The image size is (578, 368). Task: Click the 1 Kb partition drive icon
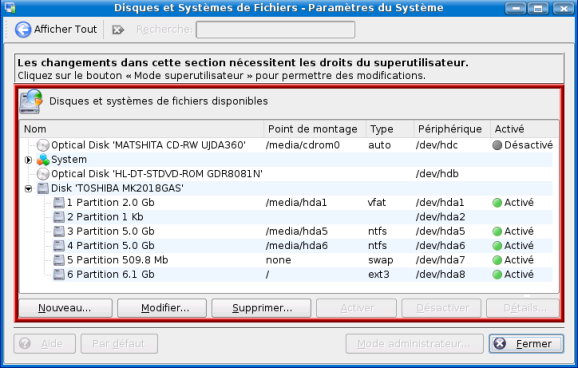click(59, 217)
